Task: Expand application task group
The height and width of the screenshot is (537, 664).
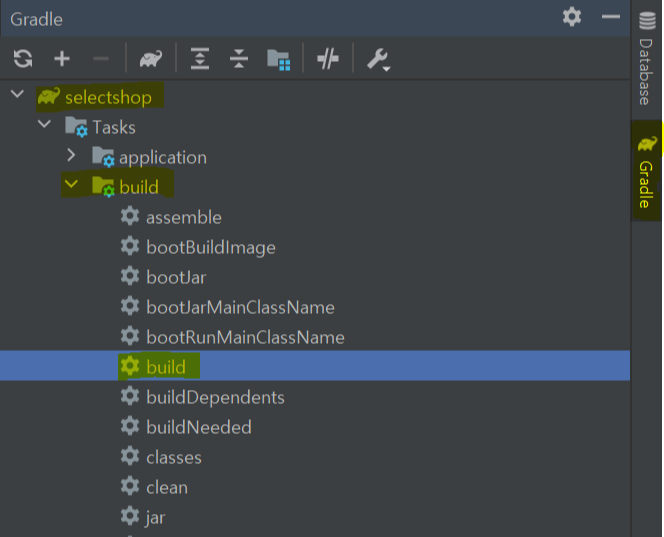Action: coord(71,155)
